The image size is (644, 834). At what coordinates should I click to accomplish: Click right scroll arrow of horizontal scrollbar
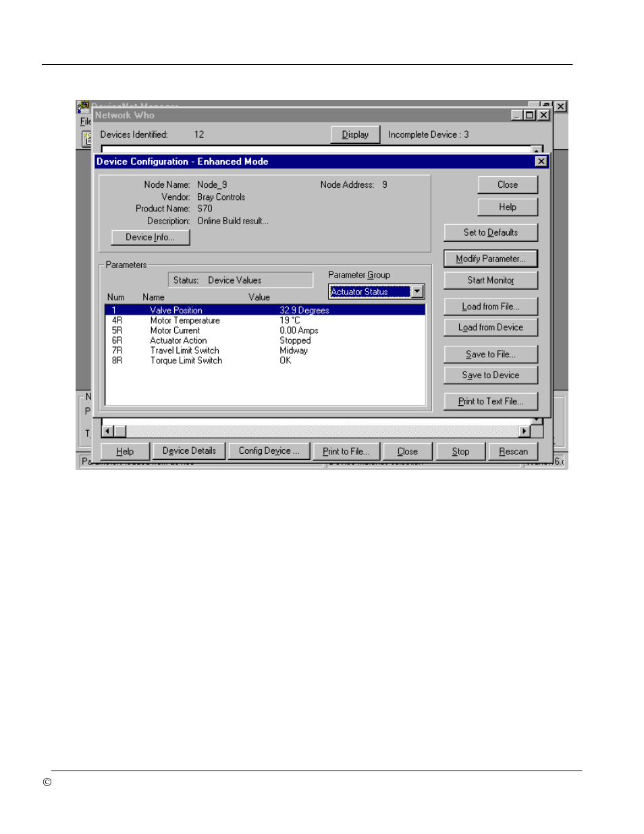(x=525, y=431)
